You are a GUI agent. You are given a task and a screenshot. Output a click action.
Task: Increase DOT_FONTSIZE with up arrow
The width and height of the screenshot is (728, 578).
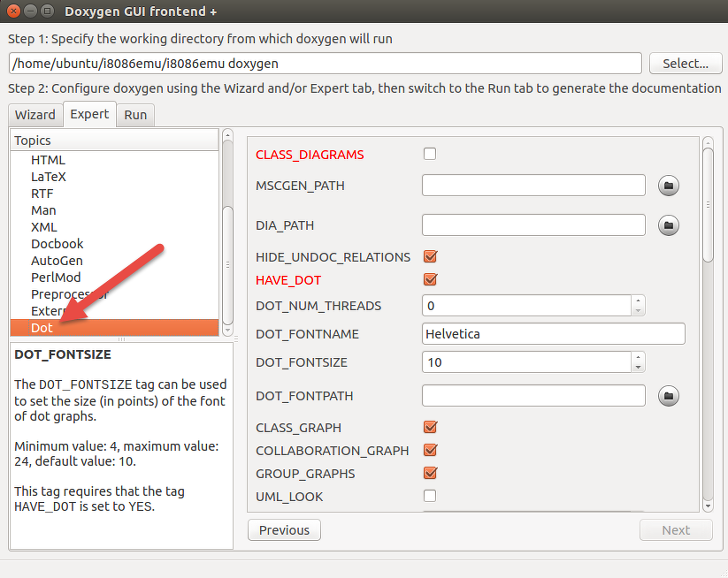coord(638,357)
